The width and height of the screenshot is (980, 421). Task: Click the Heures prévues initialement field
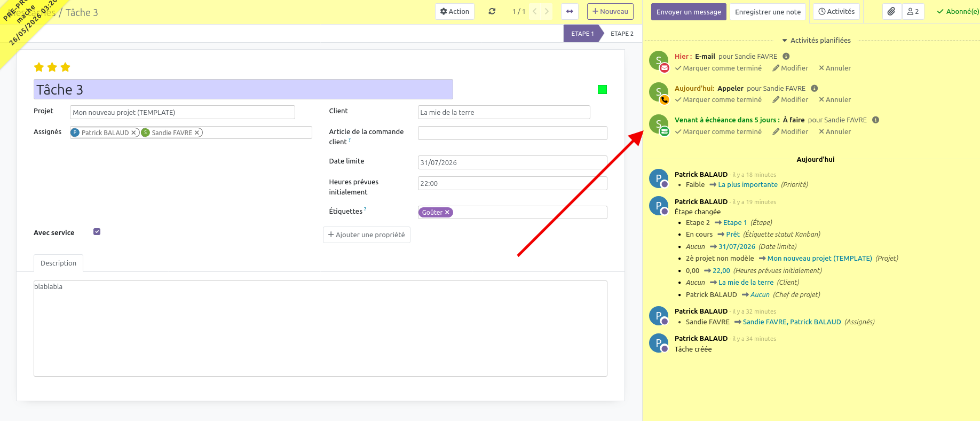[512, 183]
